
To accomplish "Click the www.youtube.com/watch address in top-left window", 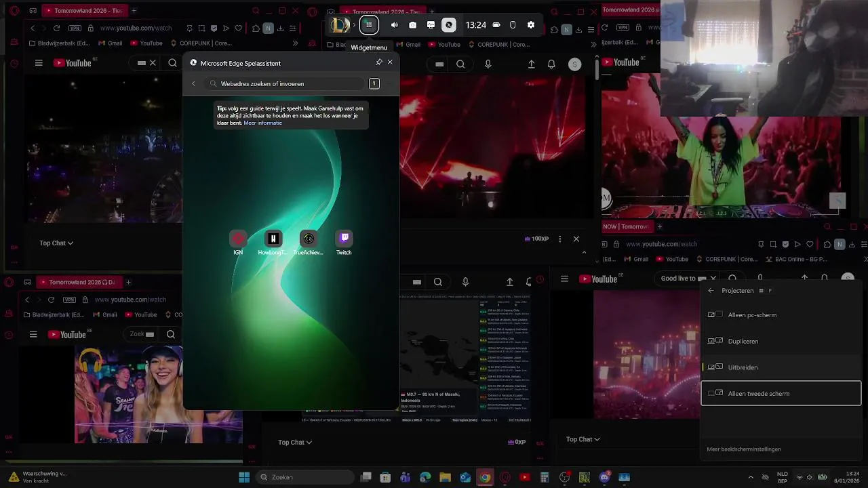I will [x=136, y=28].
